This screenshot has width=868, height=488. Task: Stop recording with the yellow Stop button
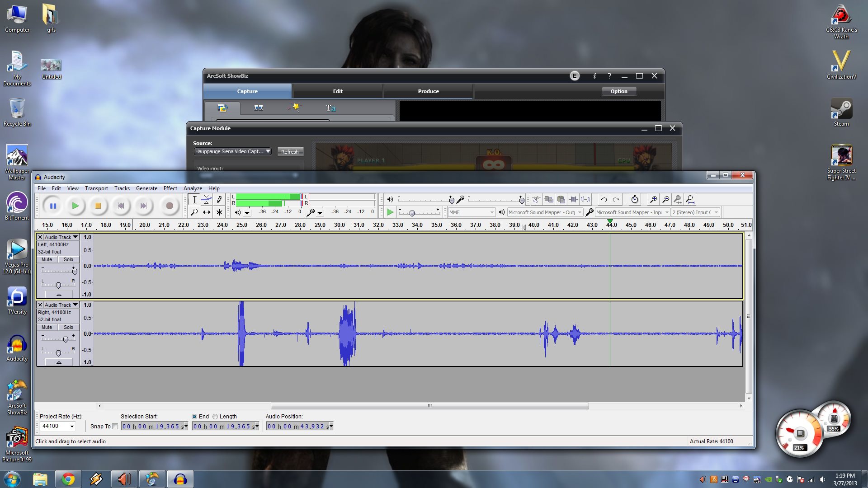(x=98, y=206)
